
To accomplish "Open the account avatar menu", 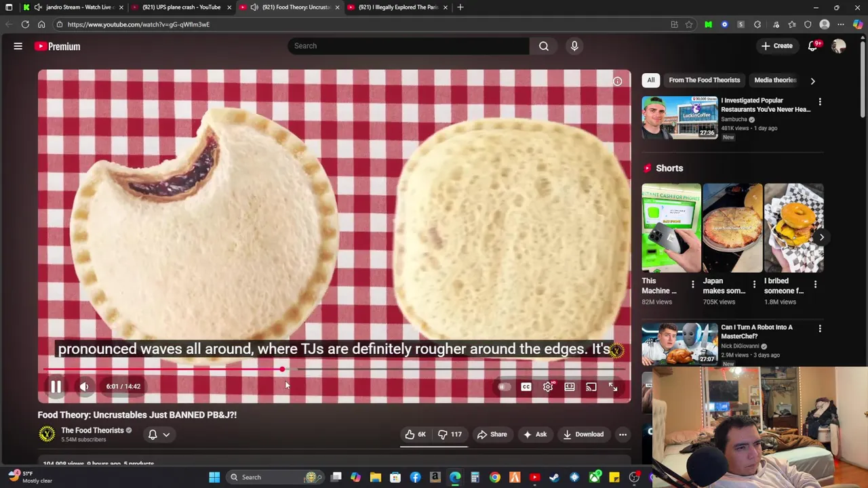I will coord(839,45).
